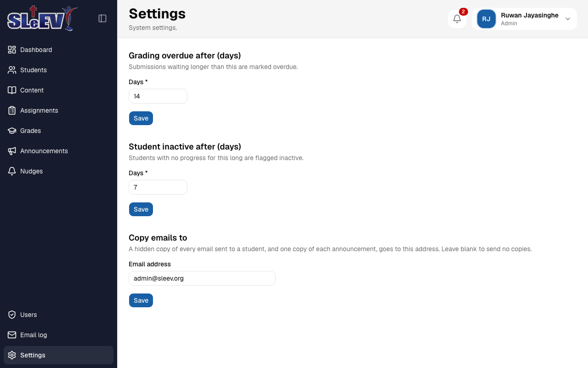Image resolution: width=588 pixels, height=368 pixels.
Task: Save the student inactive days
Action: point(141,209)
